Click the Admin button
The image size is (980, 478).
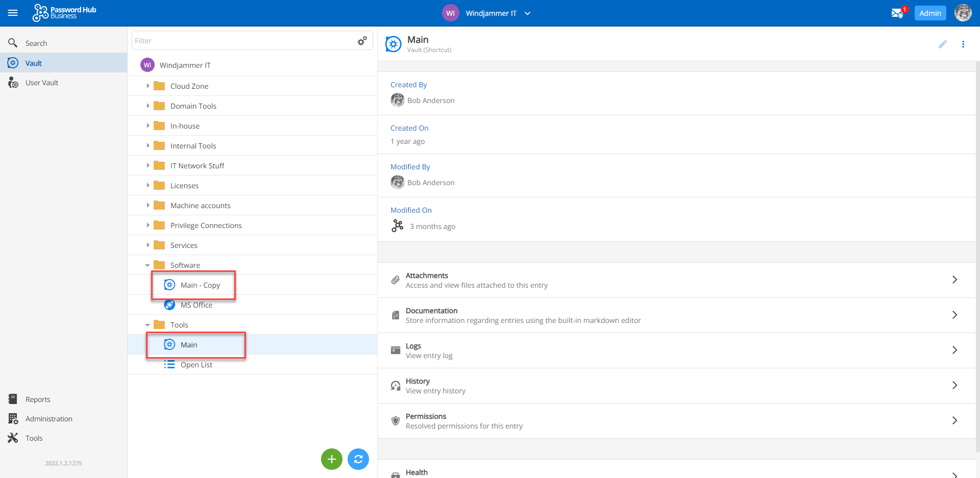[930, 13]
